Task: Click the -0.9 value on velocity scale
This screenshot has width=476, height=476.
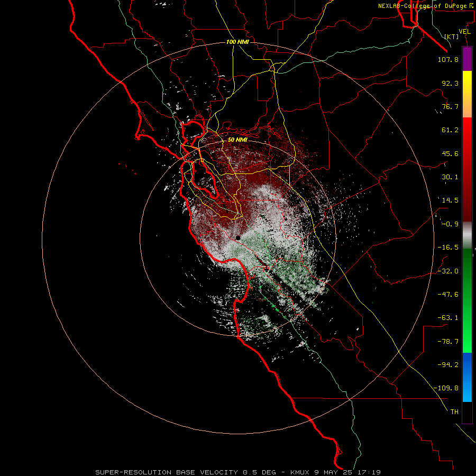Action: [x=450, y=224]
